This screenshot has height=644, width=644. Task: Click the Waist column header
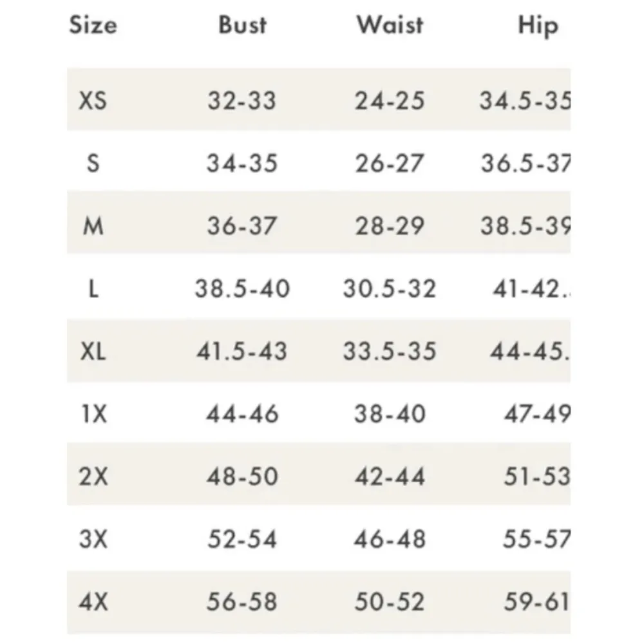pyautogui.click(x=390, y=26)
